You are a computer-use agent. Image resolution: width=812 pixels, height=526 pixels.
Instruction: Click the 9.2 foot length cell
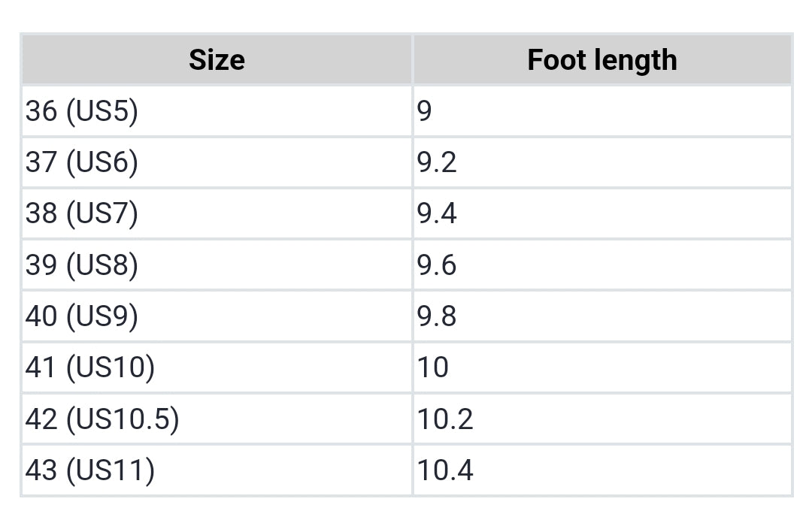pos(437,162)
